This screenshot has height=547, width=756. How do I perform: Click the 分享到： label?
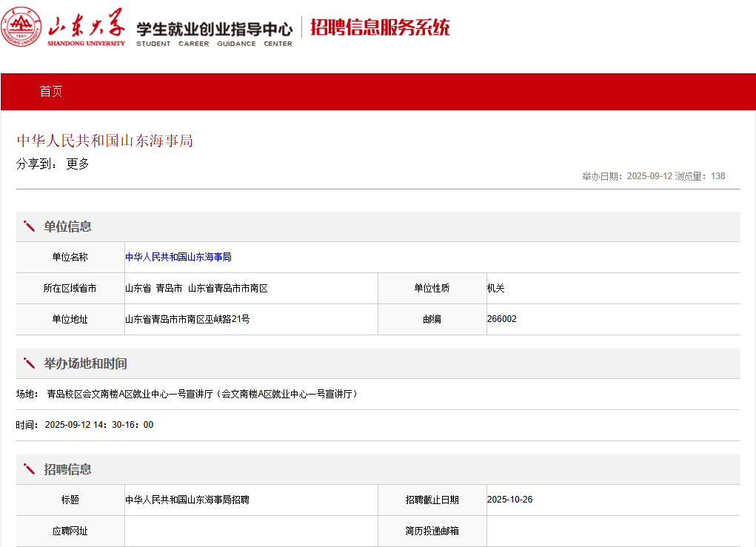(x=36, y=164)
